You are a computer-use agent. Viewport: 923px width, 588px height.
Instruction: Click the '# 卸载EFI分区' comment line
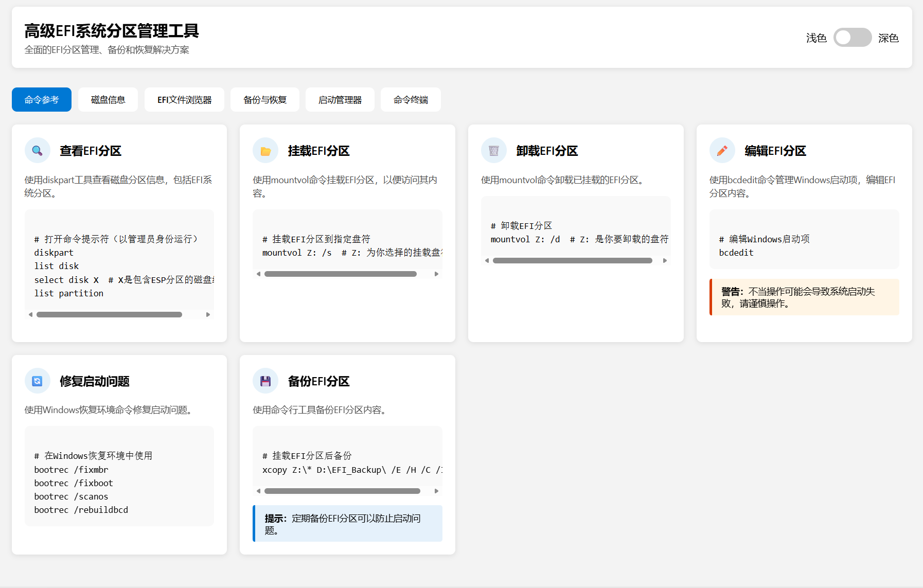pyautogui.click(x=522, y=226)
